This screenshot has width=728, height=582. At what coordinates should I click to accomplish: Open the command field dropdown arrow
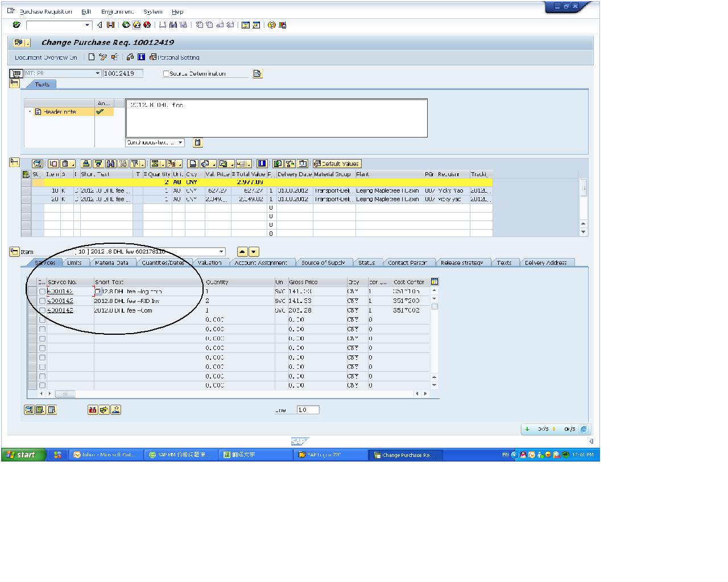87,25
